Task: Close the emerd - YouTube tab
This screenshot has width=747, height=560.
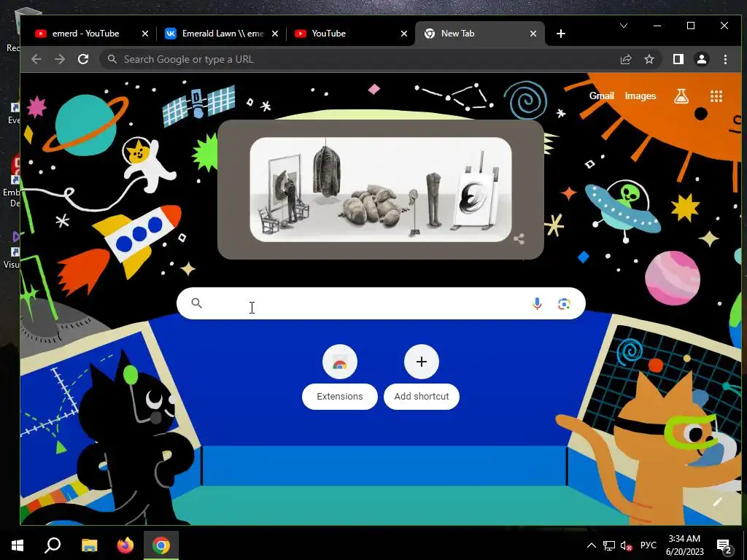Action: coord(145,34)
